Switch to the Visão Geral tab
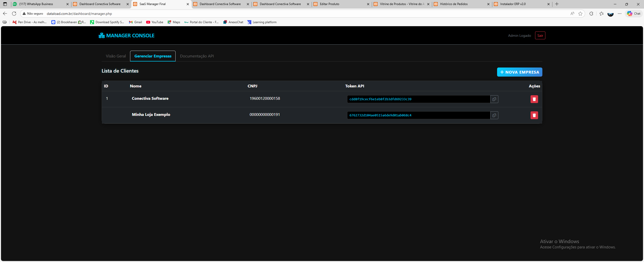Image resolution: width=644 pixels, height=262 pixels. pos(116,56)
